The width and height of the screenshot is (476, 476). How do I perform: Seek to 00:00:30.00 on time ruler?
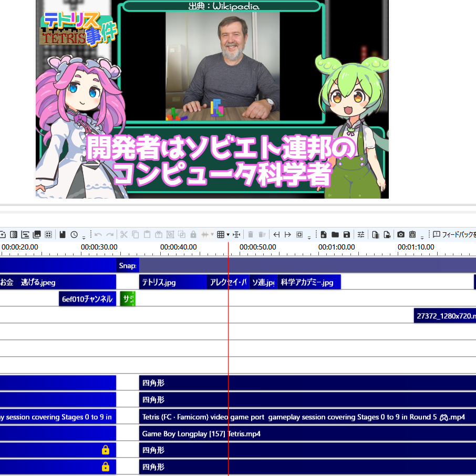pyautogui.click(x=99, y=247)
